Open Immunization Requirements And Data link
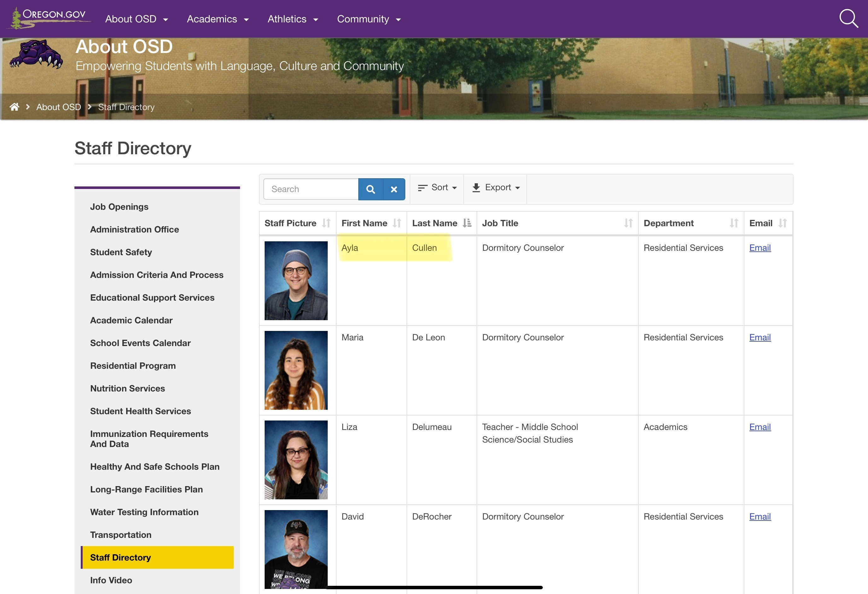Image resolution: width=868 pixels, height=594 pixels. coord(149,439)
